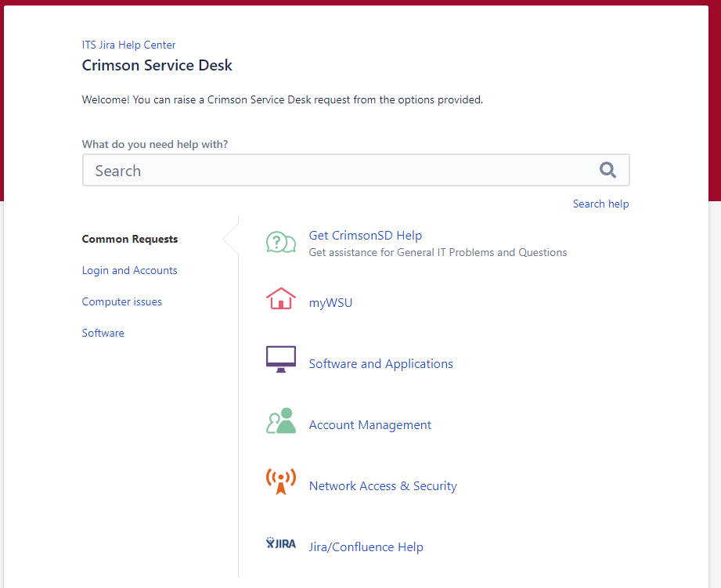
Task: Click the magnifying glass search icon
Action: tap(608, 169)
